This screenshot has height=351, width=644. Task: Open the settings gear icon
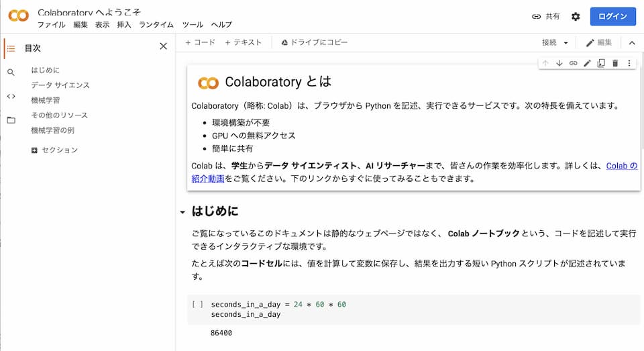coord(576,17)
